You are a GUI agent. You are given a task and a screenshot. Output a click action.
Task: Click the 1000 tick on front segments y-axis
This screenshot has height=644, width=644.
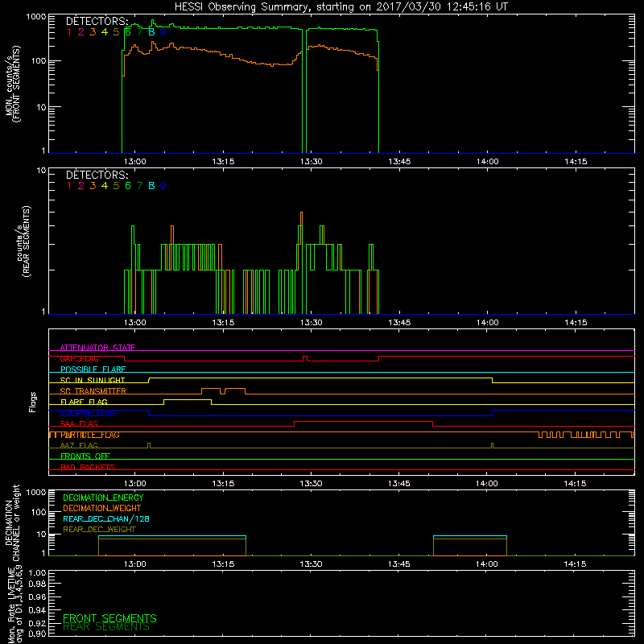tap(36, 17)
